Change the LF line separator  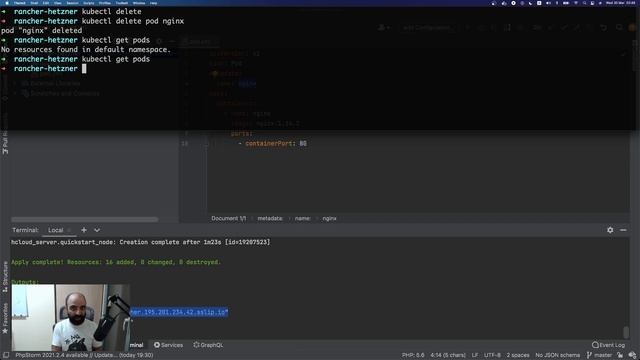[x=475, y=355]
